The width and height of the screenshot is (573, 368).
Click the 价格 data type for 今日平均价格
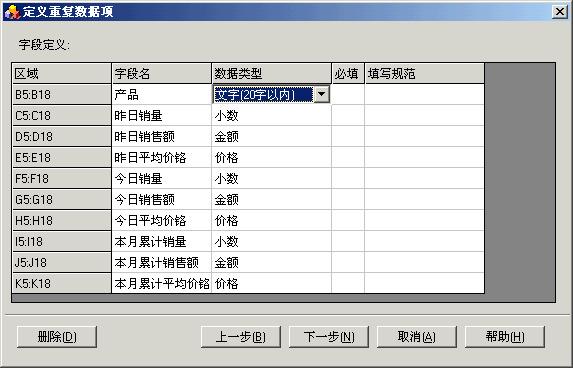(x=272, y=220)
